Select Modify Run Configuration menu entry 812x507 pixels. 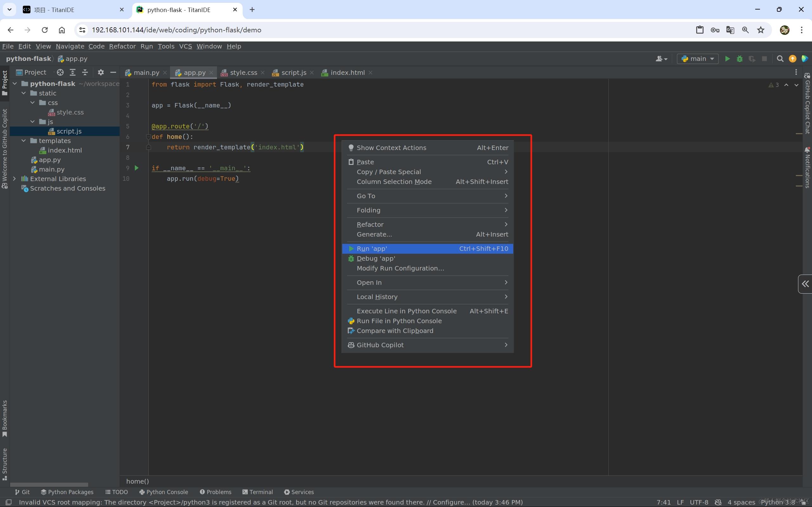(400, 268)
